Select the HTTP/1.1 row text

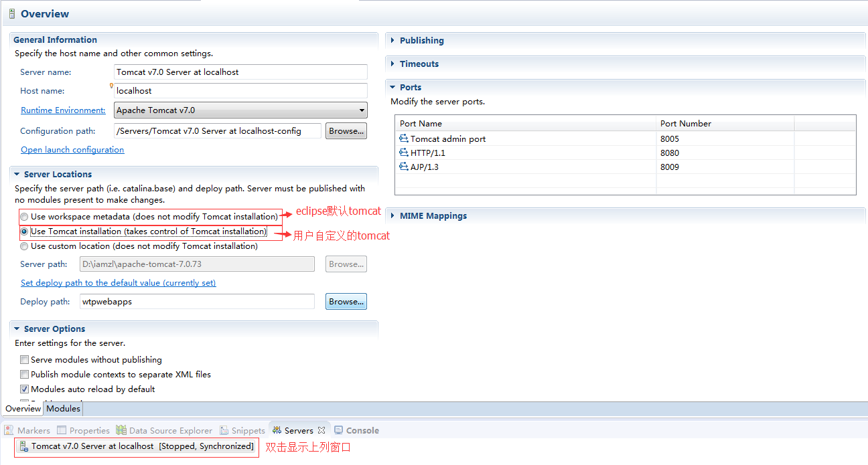pos(427,153)
